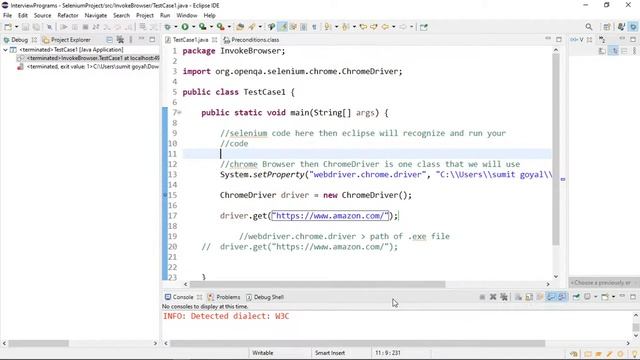Image resolution: width=640 pixels, height=360 pixels.
Task: Click the Debug panel horizontal scrollbar thumb
Action: pos(38,344)
